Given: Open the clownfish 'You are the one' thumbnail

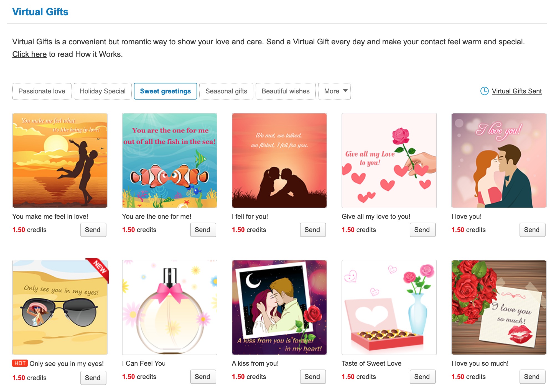Looking at the screenshot, I should coord(170,161).
